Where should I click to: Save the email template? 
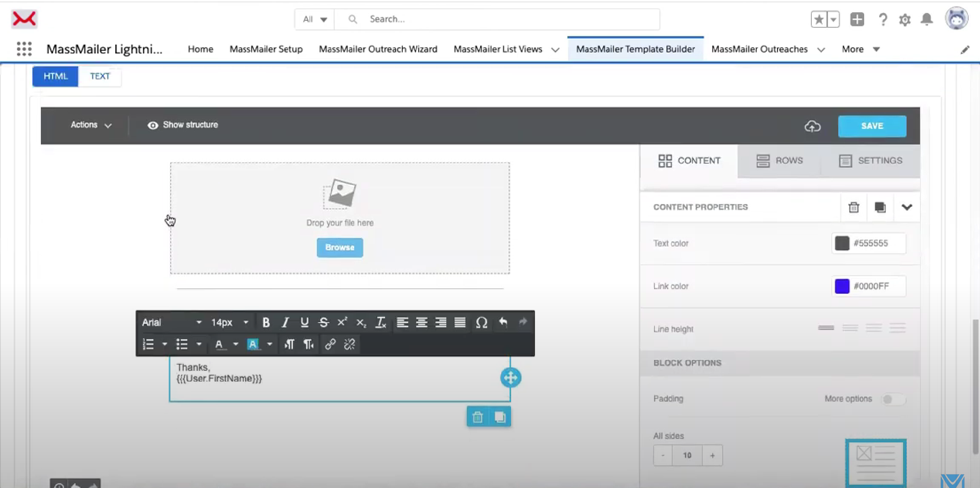click(872, 126)
